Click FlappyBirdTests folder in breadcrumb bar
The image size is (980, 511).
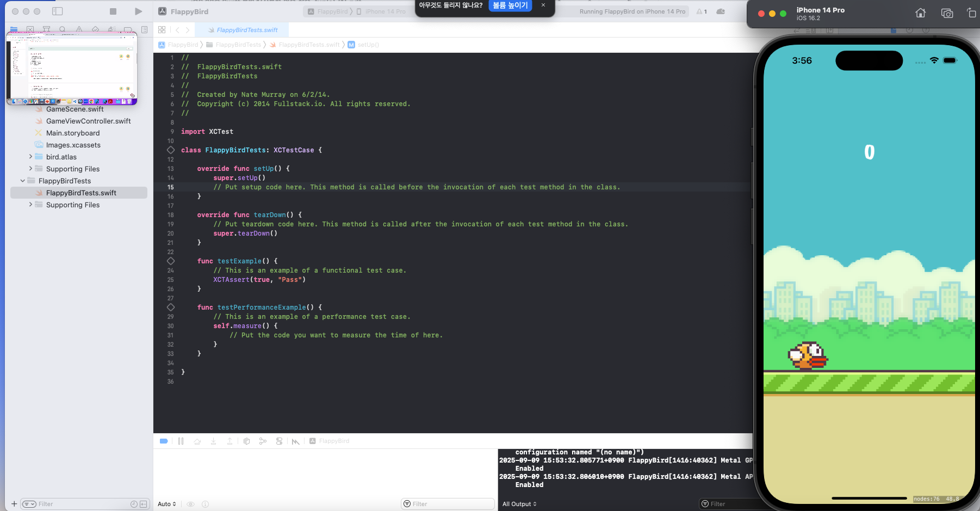234,45
